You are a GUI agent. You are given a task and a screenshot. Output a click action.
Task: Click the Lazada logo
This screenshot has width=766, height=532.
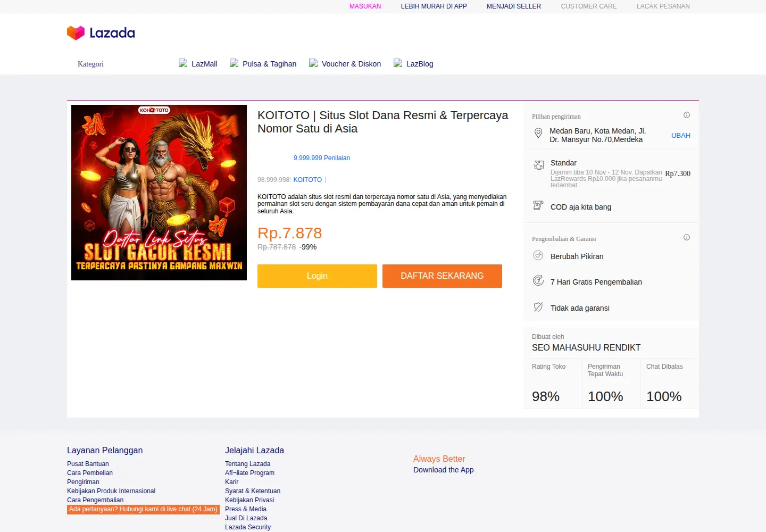(x=101, y=33)
